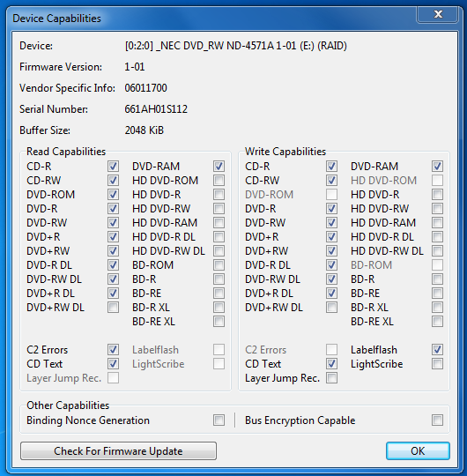The height and width of the screenshot is (476, 467).
Task: Toggle HD DVD-RW DL checkbox under Write Capabilities
Action: (x=437, y=251)
